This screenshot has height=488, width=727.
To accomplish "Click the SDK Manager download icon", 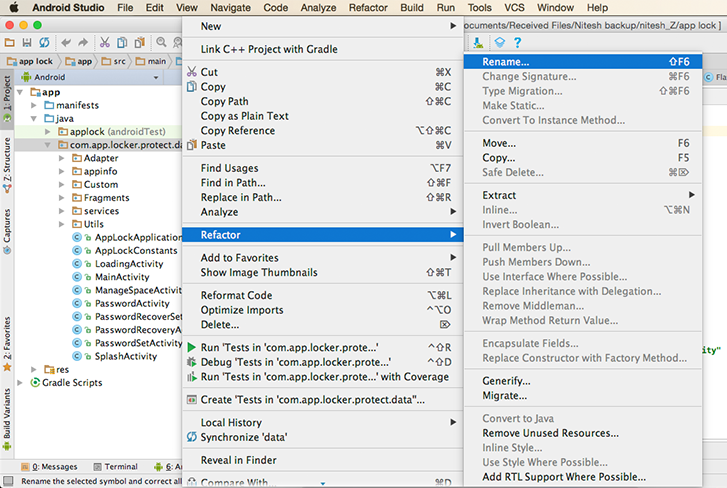I will click(478, 43).
